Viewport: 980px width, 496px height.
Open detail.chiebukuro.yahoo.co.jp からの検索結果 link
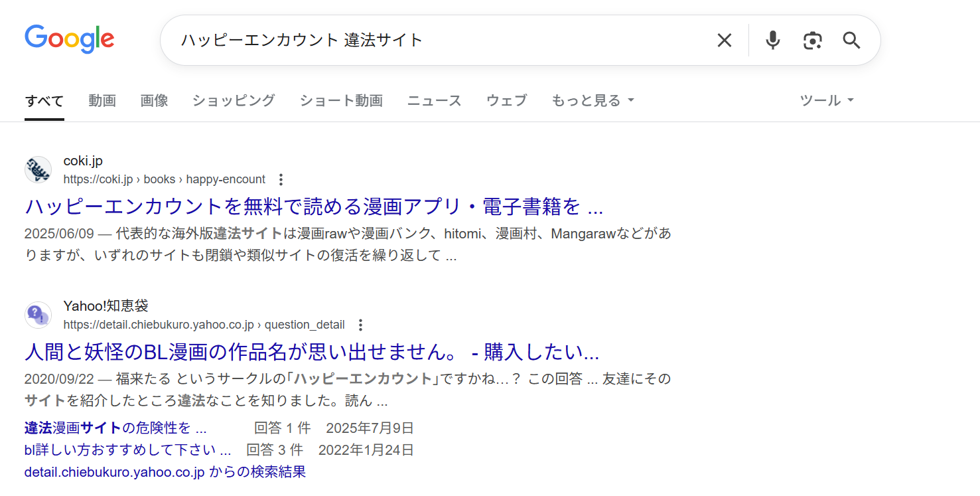(x=165, y=472)
